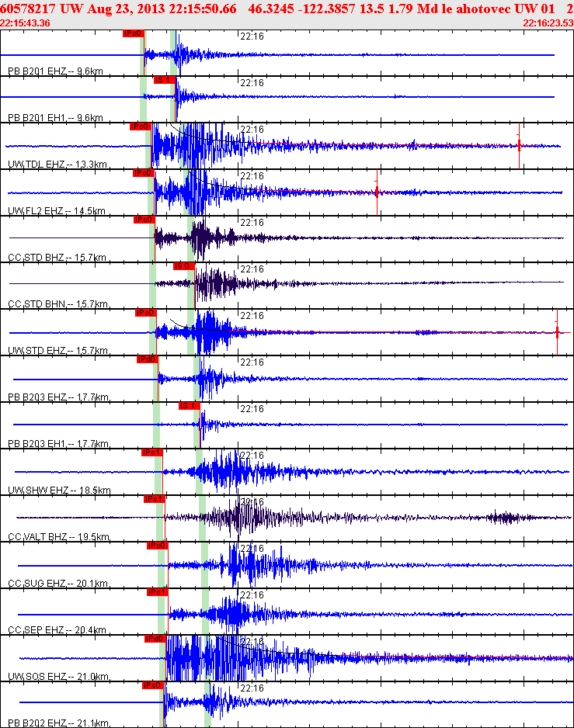
Task: Click the 'CC SUG EHZ -- 20.1km' trace label
Action: [57, 583]
